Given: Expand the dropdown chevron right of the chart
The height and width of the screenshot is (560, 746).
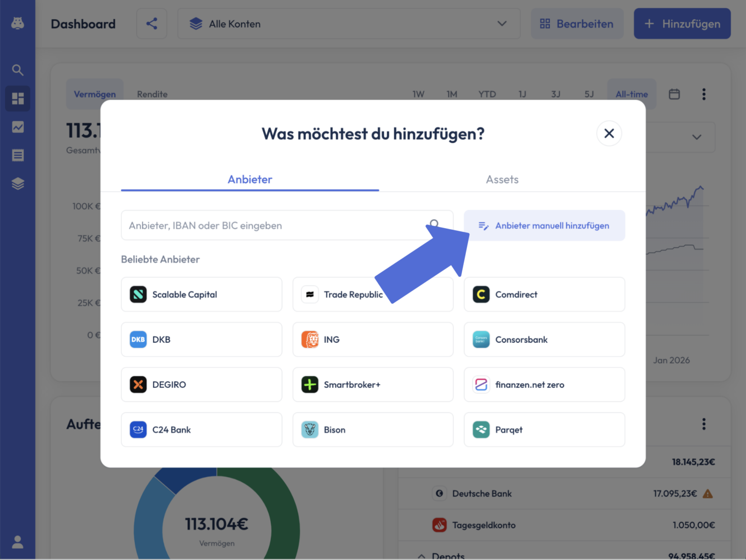Looking at the screenshot, I should (x=697, y=137).
